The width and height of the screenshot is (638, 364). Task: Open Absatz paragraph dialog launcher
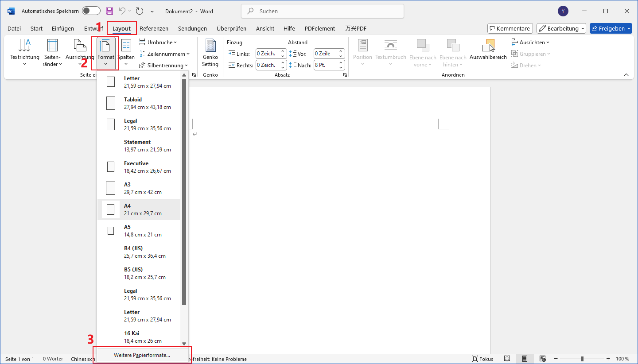click(345, 75)
